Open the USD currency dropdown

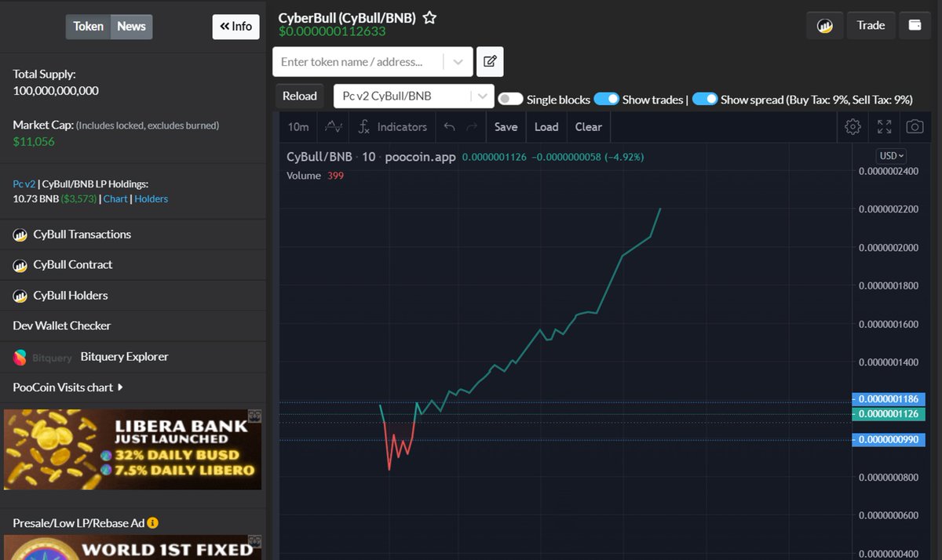click(x=891, y=156)
